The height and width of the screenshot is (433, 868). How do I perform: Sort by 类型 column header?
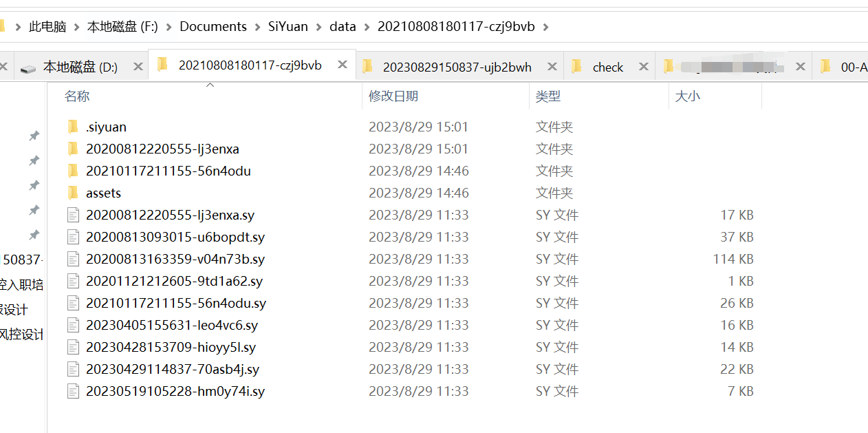click(548, 96)
